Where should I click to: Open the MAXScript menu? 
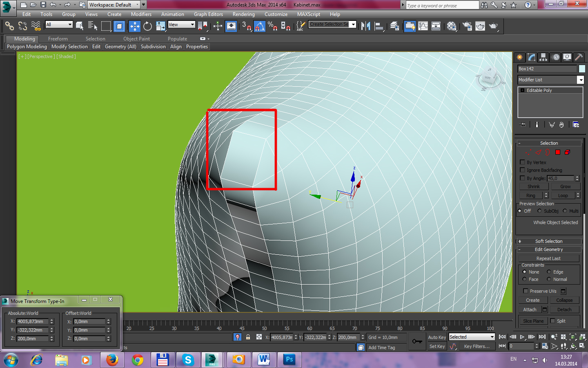tap(309, 14)
